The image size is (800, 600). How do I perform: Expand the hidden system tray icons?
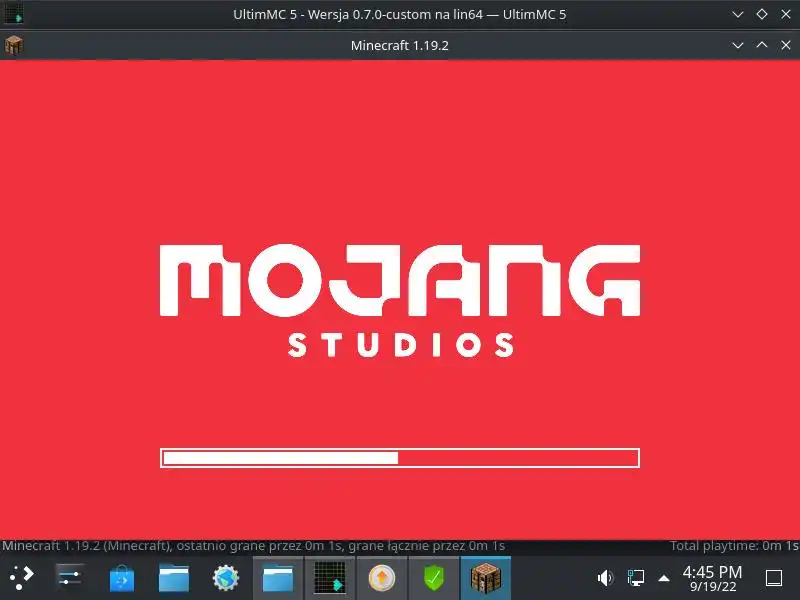[x=664, y=579]
